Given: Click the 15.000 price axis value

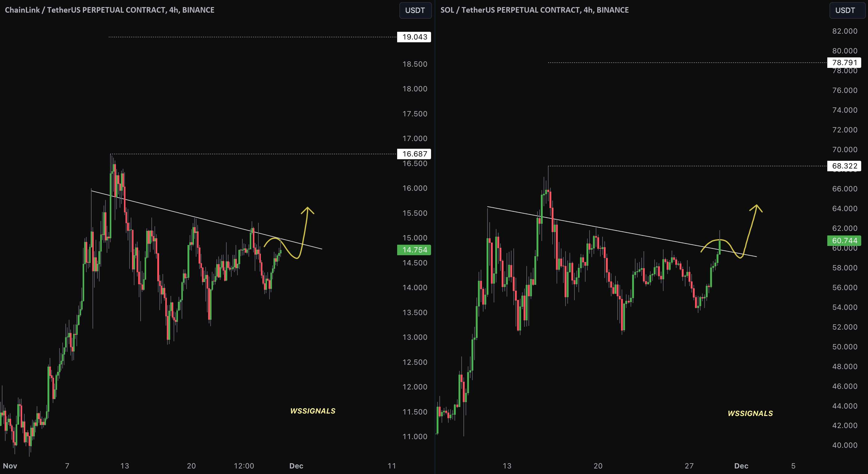Looking at the screenshot, I should pos(415,238).
